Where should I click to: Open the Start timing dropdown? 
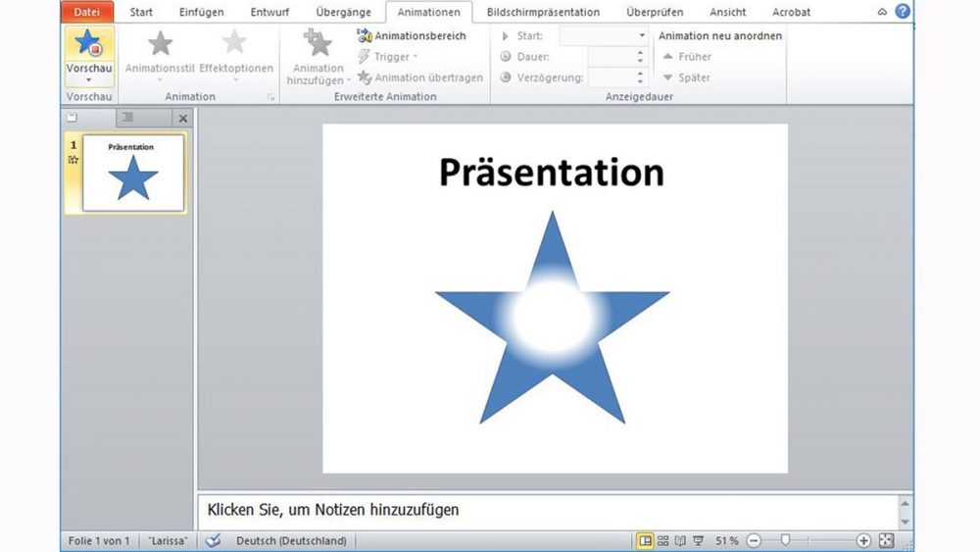641,35
